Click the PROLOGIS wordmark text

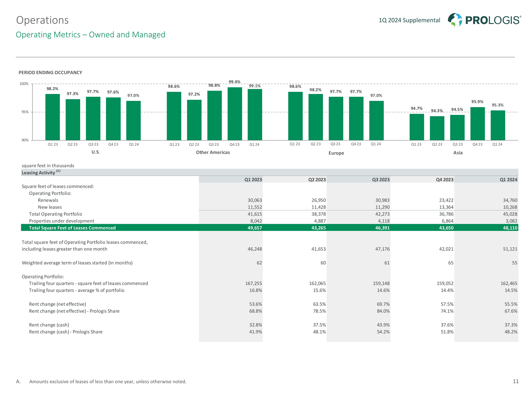point(493,20)
